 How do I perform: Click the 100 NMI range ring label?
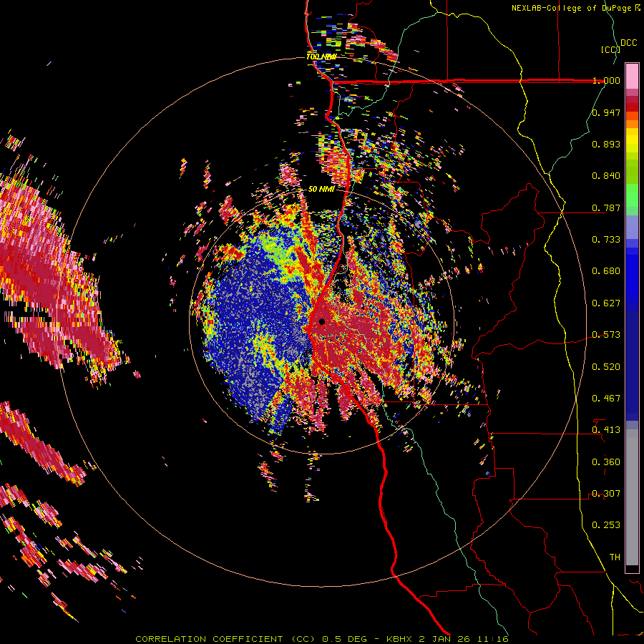(321, 57)
